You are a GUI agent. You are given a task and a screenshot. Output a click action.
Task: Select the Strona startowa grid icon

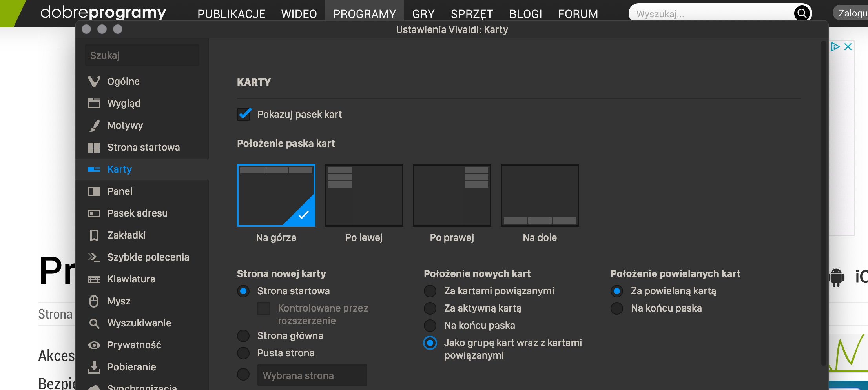pyautogui.click(x=94, y=148)
